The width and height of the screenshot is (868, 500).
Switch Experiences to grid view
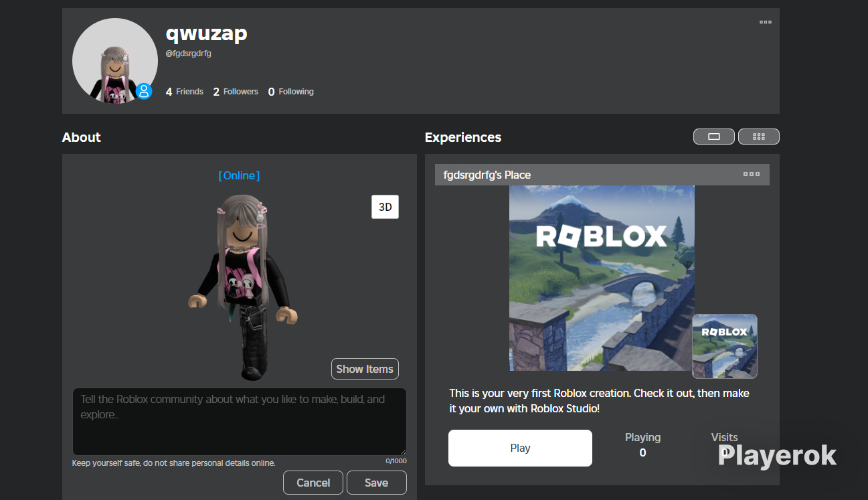click(759, 137)
